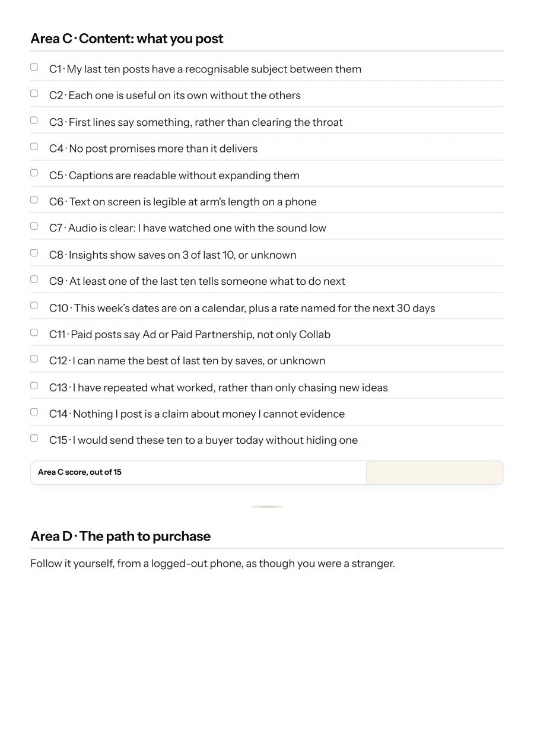Image resolution: width=534 pixels, height=756 pixels.
Task: Click the Area D path to purchase heading
Action: [x=120, y=536]
